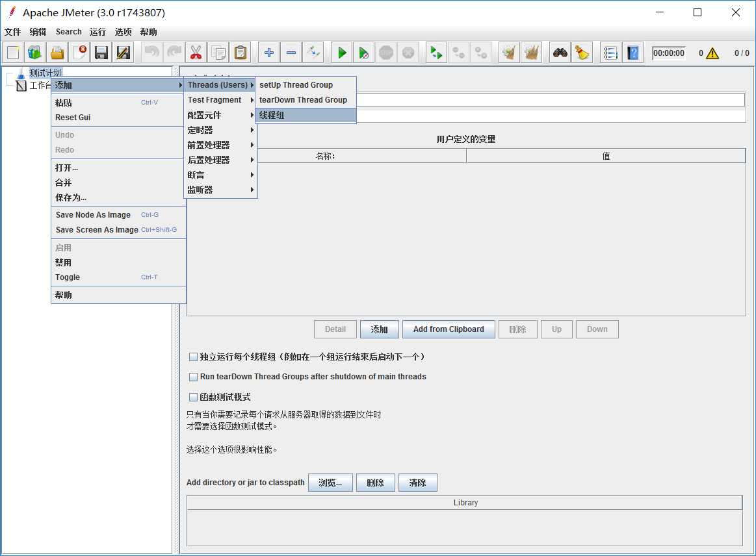This screenshot has height=556, width=756.
Task: Check Run tearDown Thread Groups option
Action: [x=193, y=377]
